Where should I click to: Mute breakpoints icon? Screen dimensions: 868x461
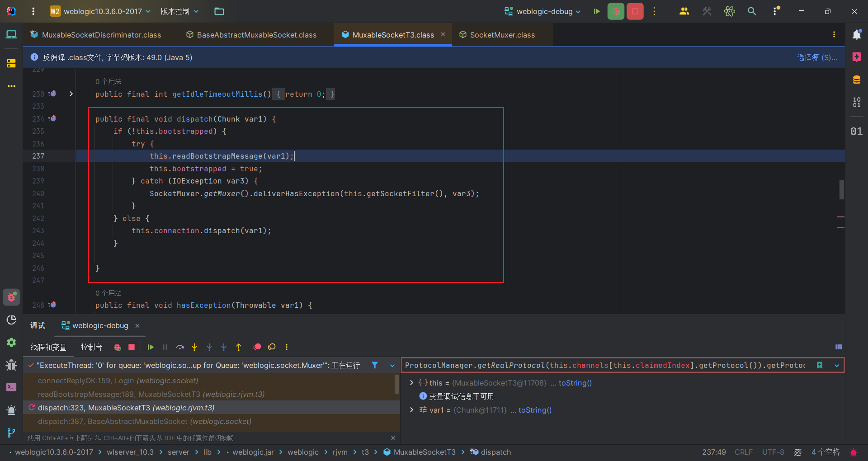click(272, 347)
